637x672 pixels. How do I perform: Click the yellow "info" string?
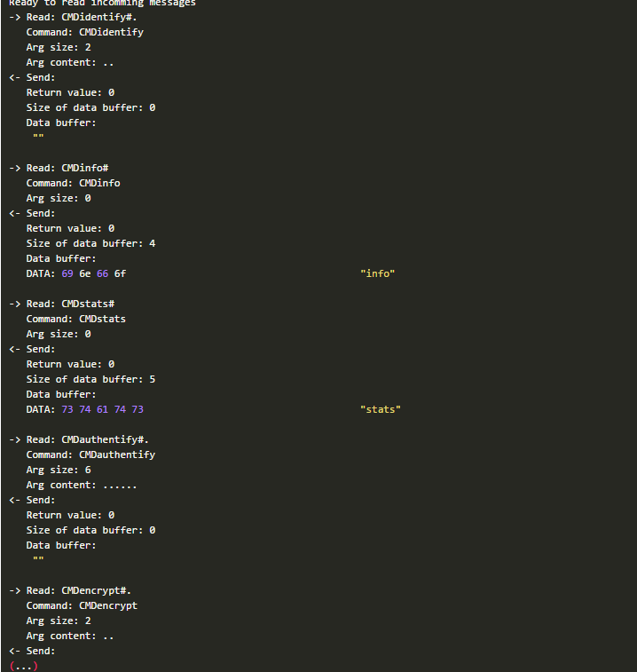coord(377,273)
